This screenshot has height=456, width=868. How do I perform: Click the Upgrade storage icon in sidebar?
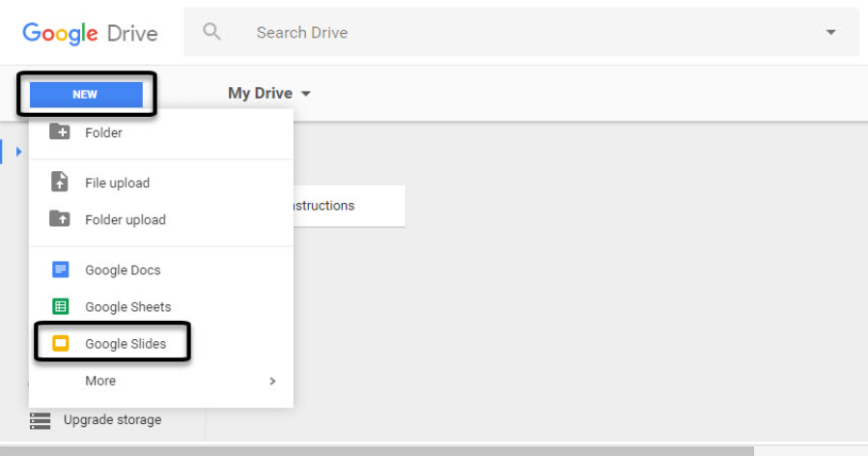click(40, 420)
